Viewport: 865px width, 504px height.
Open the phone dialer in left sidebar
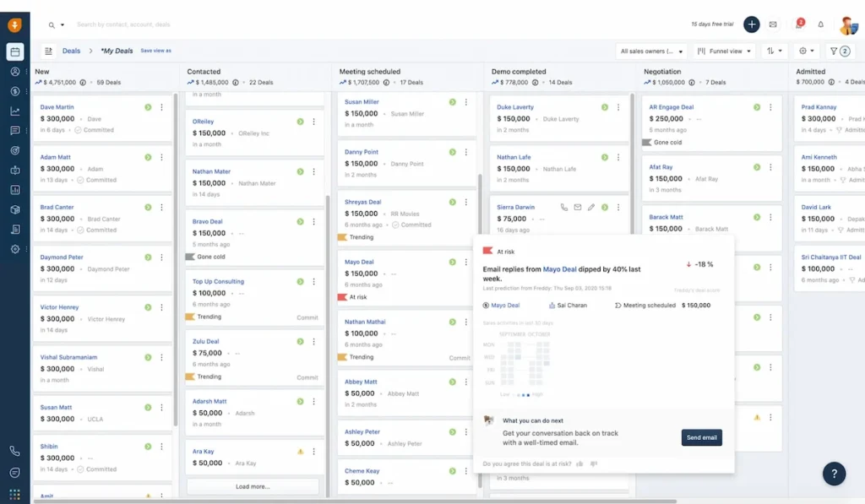(x=15, y=451)
